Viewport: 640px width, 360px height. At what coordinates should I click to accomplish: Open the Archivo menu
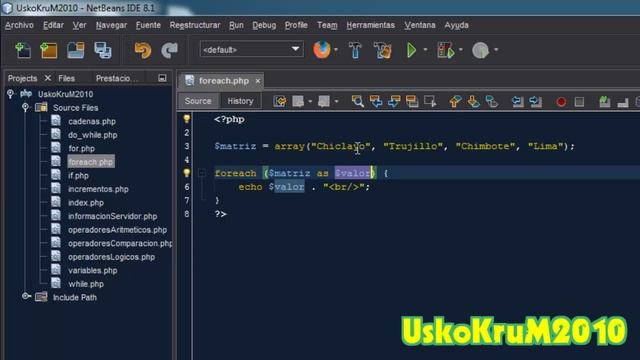(x=19, y=25)
